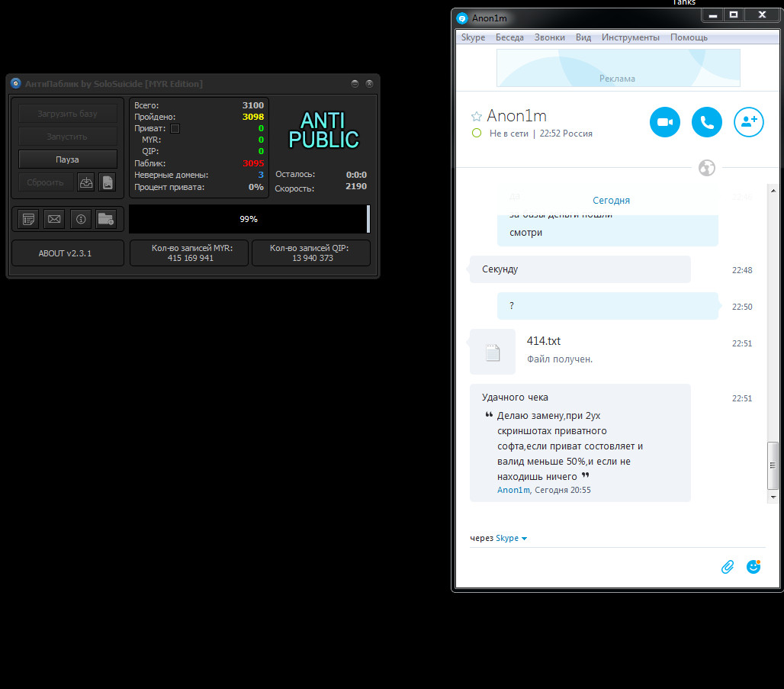Image resolution: width=784 pixels, height=689 pixels.
Task: Mark Anon1m as favorite with the star
Action: [x=477, y=117]
